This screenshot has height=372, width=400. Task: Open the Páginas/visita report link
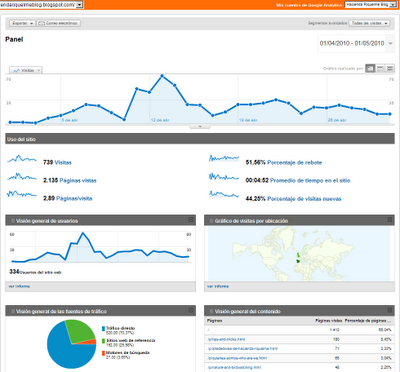point(74,198)
